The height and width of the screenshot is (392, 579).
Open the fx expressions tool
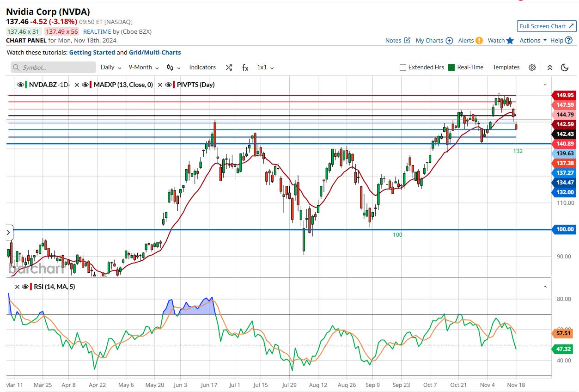point(245,67)
